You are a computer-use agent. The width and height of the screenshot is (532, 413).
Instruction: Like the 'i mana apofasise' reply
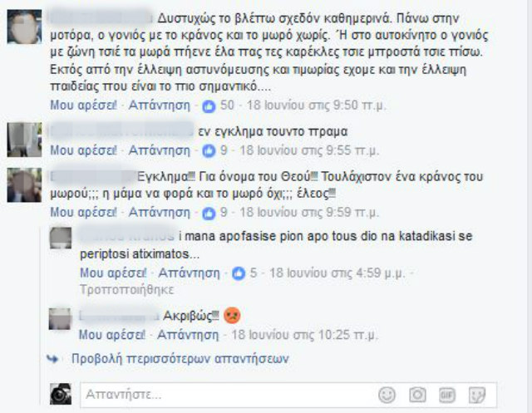113,273
